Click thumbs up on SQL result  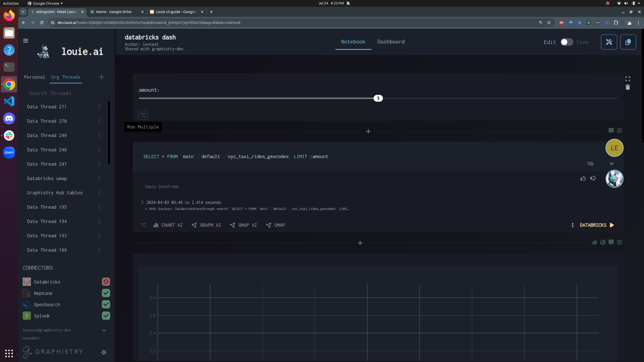tap(583, 178)
